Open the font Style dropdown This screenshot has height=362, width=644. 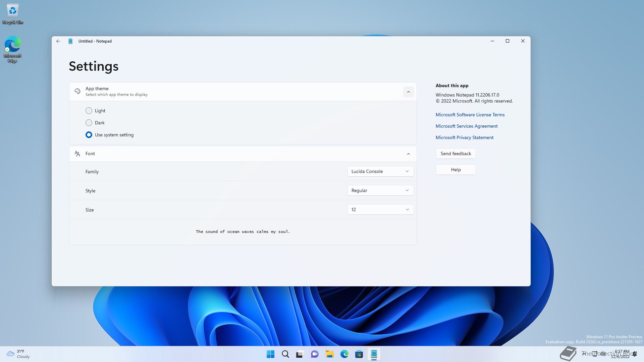tap(380, 190)
